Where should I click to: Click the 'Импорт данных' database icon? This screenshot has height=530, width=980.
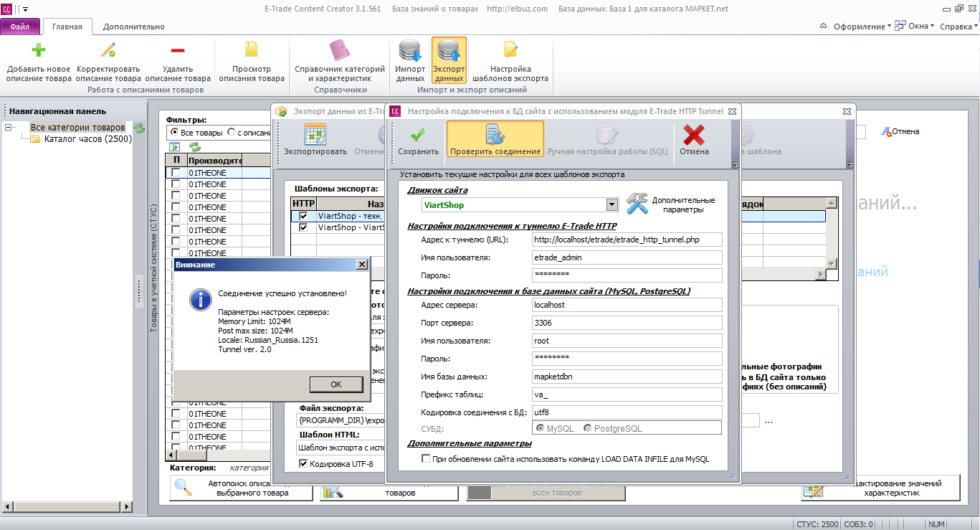tap(410, 51)
